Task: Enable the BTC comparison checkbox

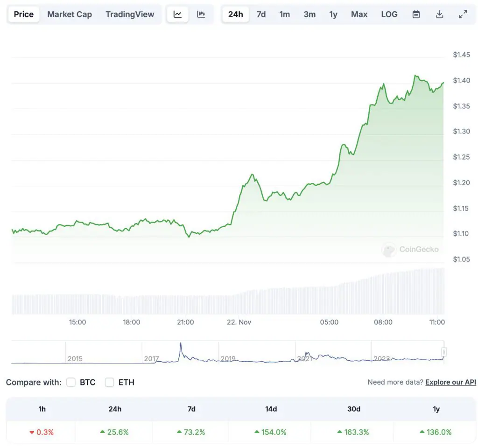Action: (71, 382)
